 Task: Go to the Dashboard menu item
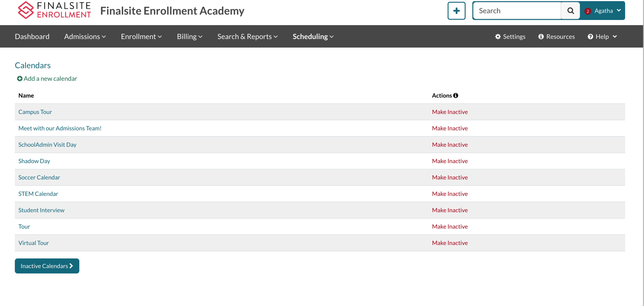tap(32, 36)
